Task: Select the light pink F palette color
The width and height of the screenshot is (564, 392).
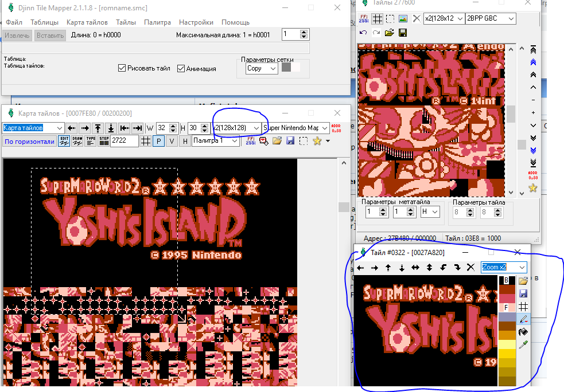Action: pos(507,308)
